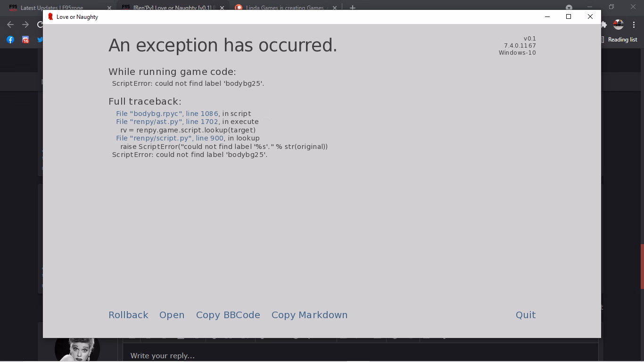The height and width of the screenshot is (362, 644).
Task: Go back using the browser back arrow
Action: (x=10, y=25)
